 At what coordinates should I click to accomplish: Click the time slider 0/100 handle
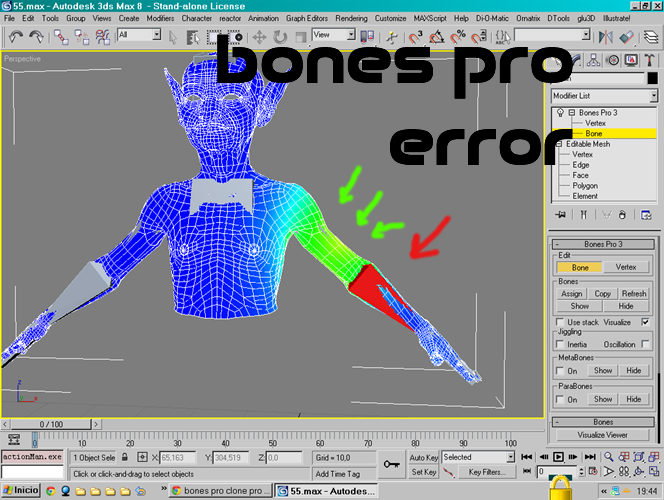pyautogui.click(x=51, y=424)
